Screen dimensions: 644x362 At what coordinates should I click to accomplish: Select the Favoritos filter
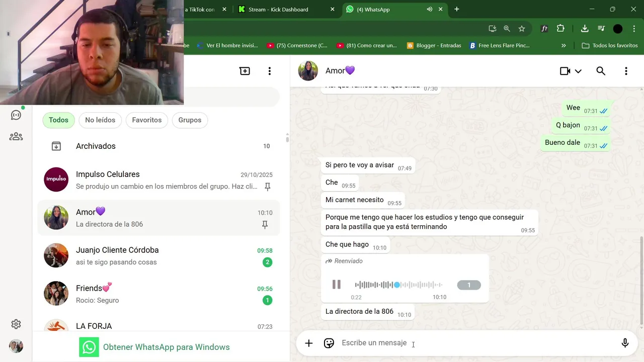click(147, 120)
